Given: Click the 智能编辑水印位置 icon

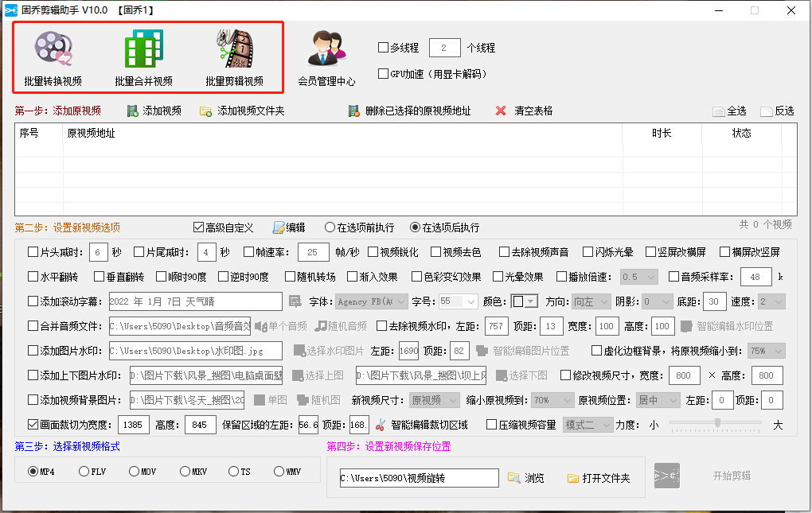Looking at the screenshot, I should [686, 326].
